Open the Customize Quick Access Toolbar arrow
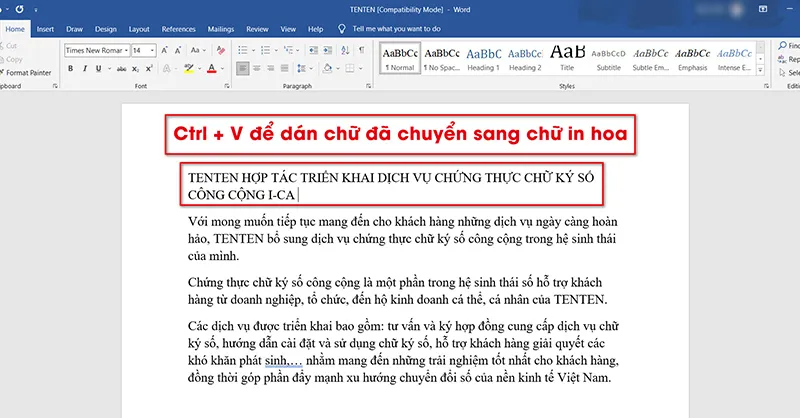Viewport: 800px width, 418px height. pos(36,10)
